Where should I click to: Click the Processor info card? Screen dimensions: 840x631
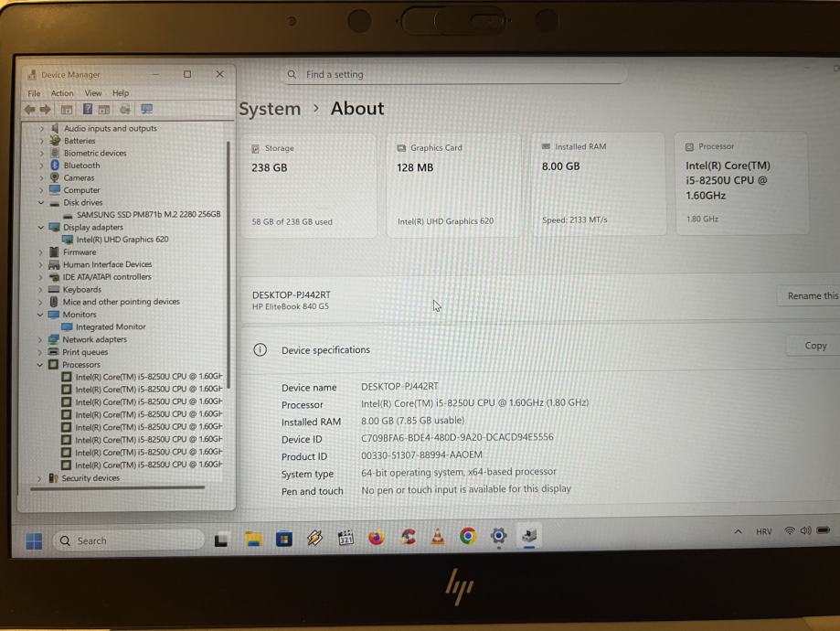742,183
